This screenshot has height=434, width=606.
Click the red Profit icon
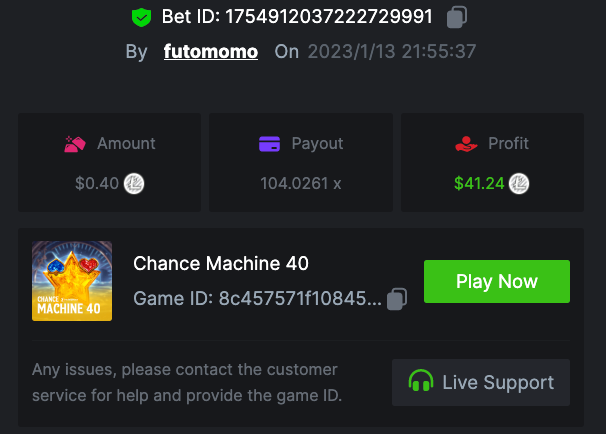(466, 144)
